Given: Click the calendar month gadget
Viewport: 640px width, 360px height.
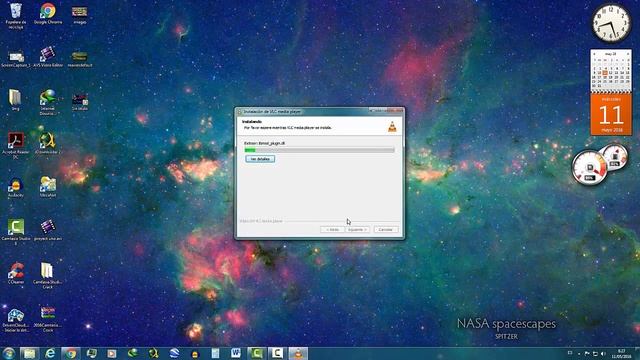Looking at the screenshot, I should tap(611, 71).
